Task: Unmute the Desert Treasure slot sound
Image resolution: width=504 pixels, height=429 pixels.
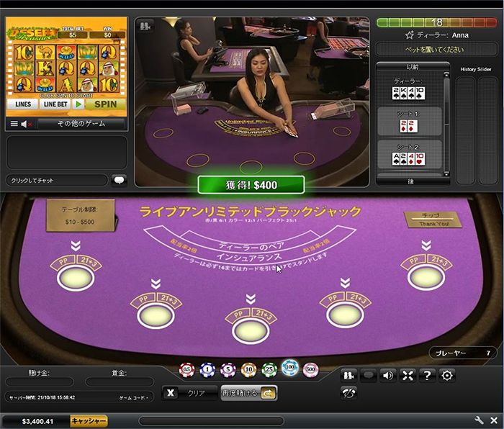Action: click(25, 124)
